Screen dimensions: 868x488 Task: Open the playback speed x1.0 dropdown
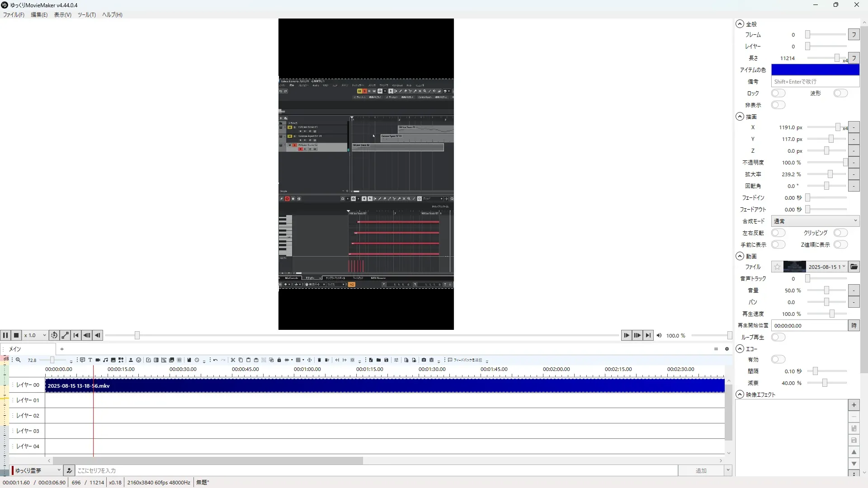pos(35,335)
